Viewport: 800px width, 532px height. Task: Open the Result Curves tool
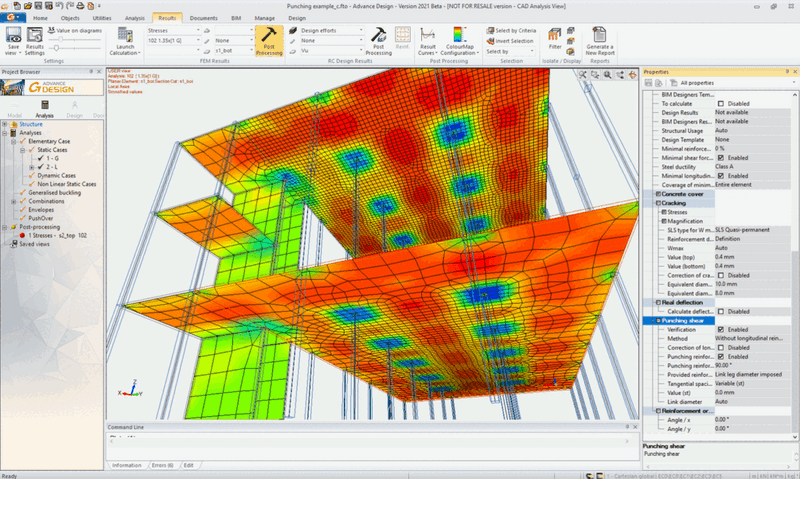click(428, 41)
